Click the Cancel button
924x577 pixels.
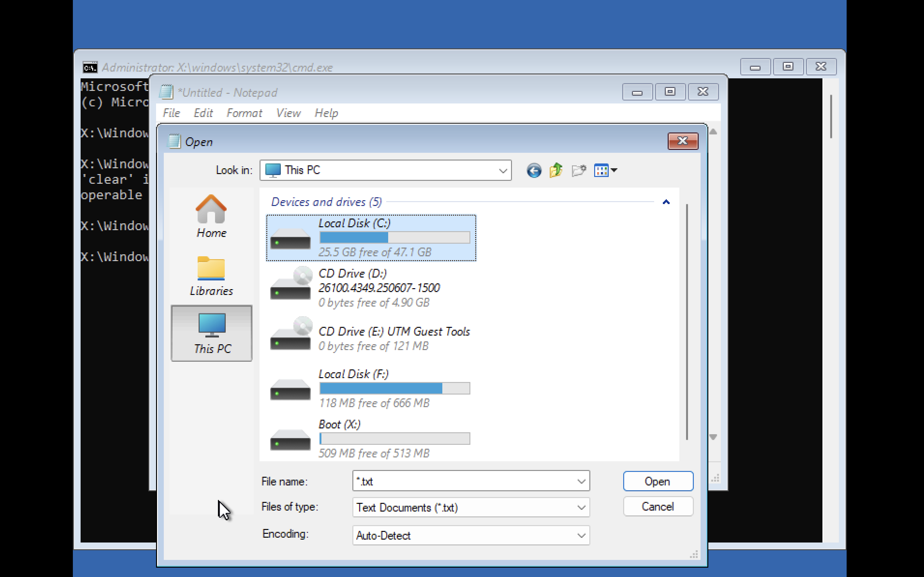[x=657, y=507]
